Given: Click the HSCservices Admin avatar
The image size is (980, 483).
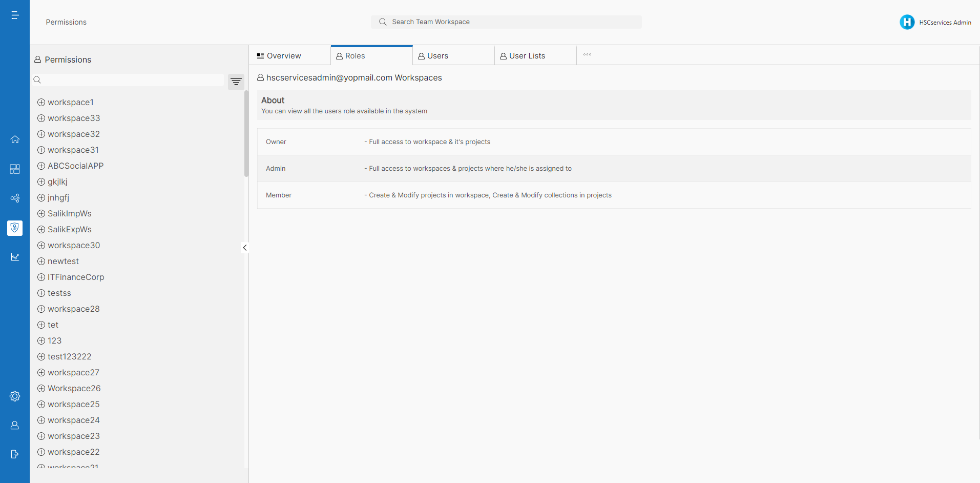Looking at the screenshot, I should tap(907, 22).
